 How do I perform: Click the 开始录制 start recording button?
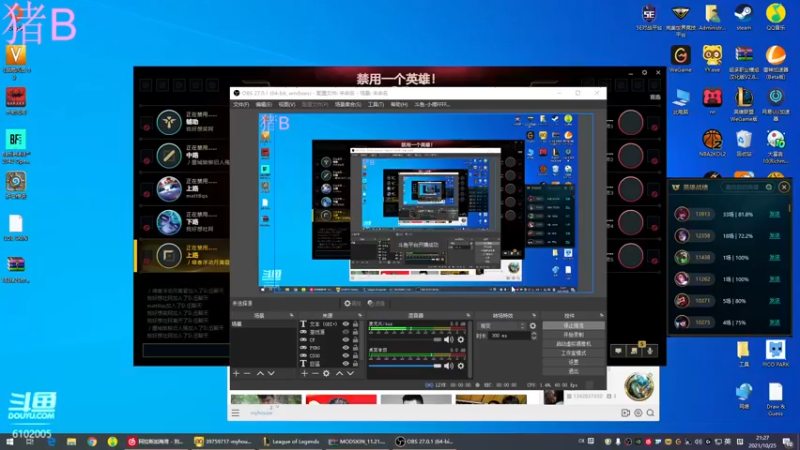click(x=573, y=335)
